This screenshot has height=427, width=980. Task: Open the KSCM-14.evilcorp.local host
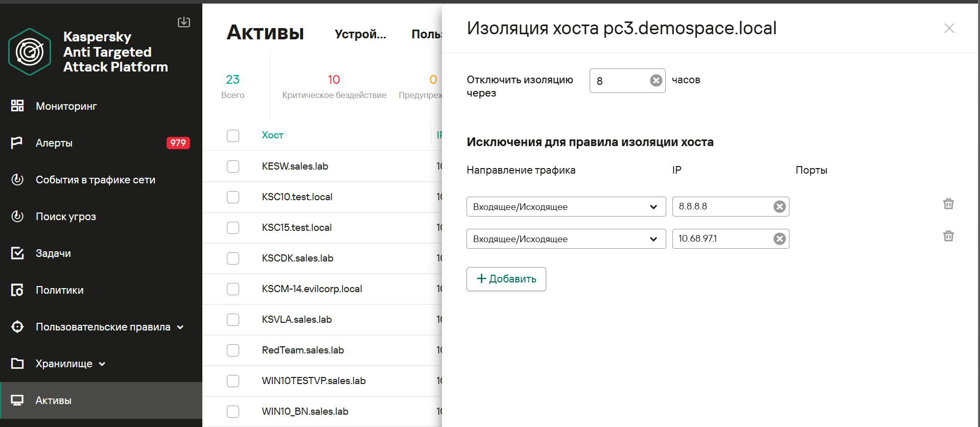[312, 289]
